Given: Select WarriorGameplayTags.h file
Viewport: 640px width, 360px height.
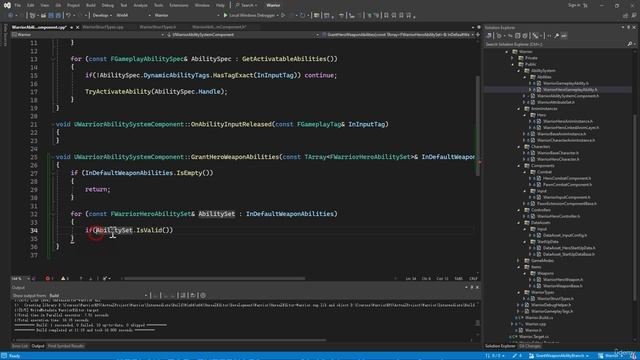Looking at the screenshot, I should coord(552,311).
